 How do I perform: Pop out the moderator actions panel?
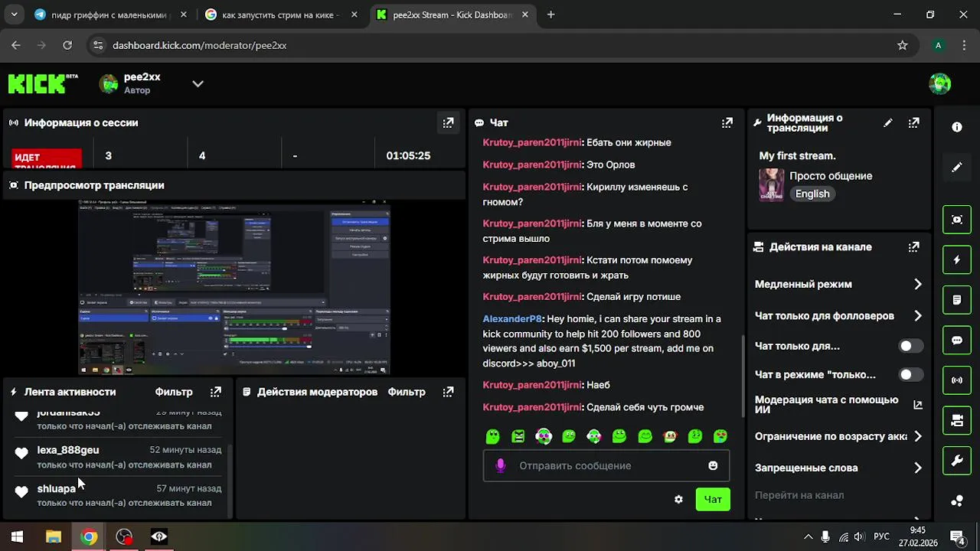coord(449,392)
